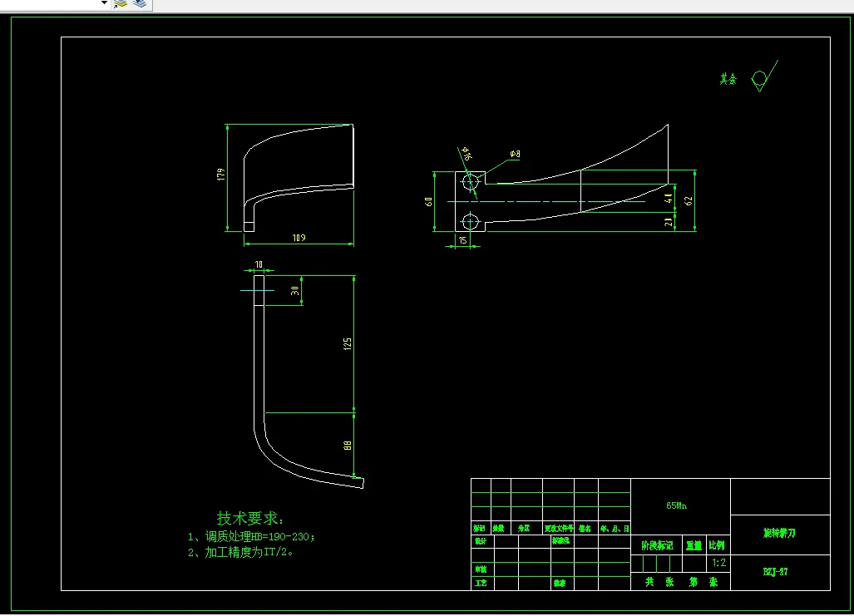The width and height of the screenshot is (854, 616).
Task: Select the 比例 title block label
Action: [x=717, y=545]
